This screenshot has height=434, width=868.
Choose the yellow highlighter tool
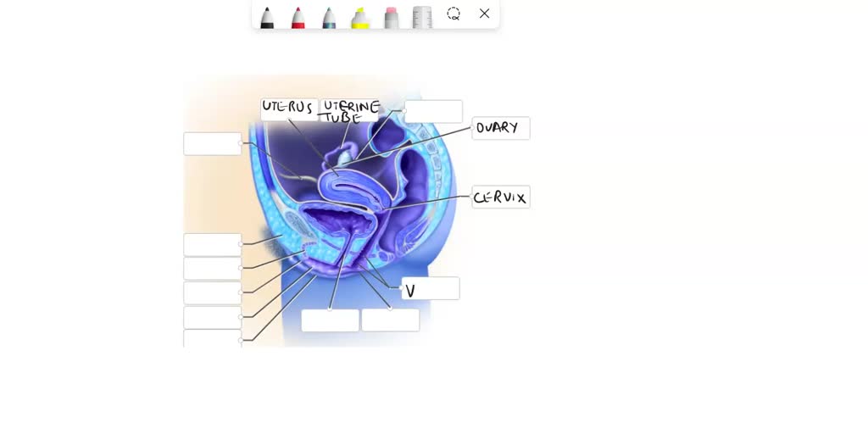pyautogui.click(x=359, y=17)
